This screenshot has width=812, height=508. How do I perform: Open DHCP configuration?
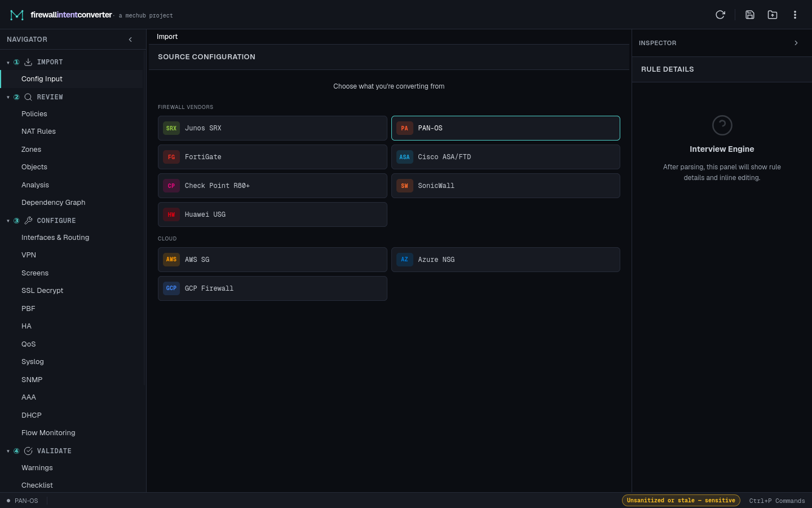click(x=73, y=415)
